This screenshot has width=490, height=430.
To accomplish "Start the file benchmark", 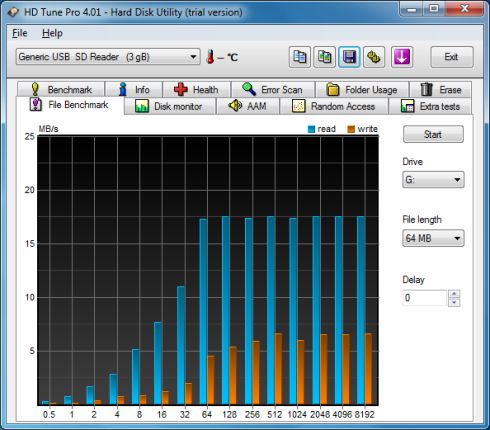I will (433, 134).
